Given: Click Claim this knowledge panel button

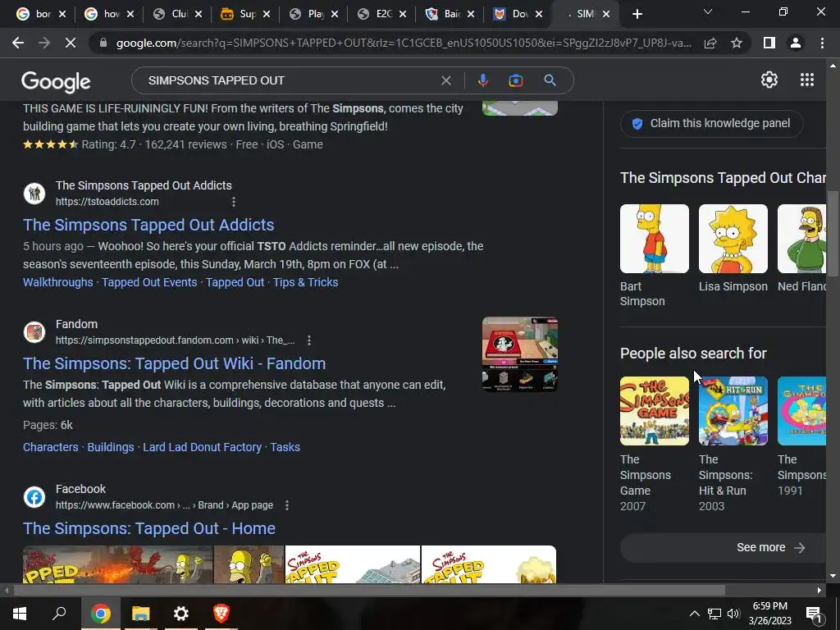Looking at the screenshot, I should [x=711, y=124].
